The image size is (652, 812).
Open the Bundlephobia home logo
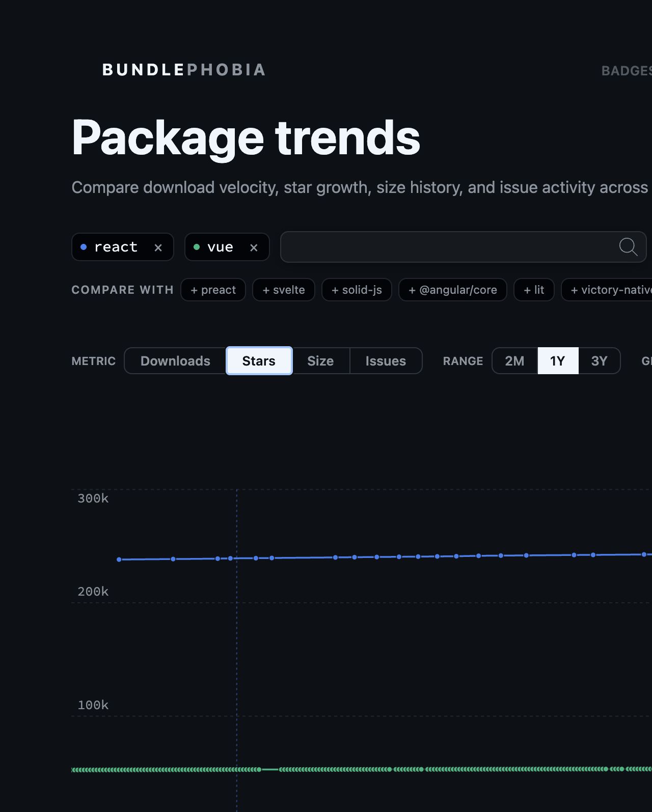[184, 70]
